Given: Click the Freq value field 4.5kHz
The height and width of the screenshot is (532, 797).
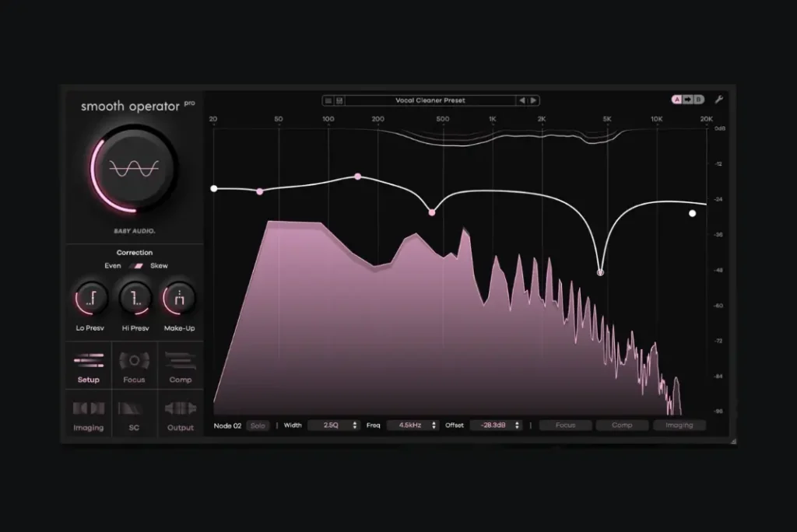Looking at the screenshot, I should pos(409,425).
